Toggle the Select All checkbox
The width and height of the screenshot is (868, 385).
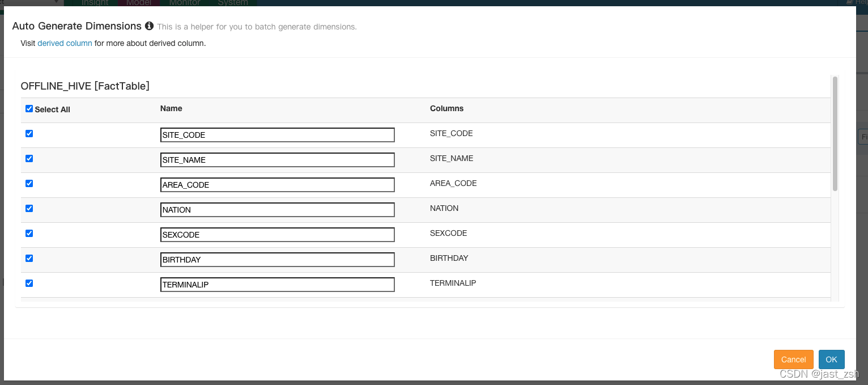pos(29,109)
